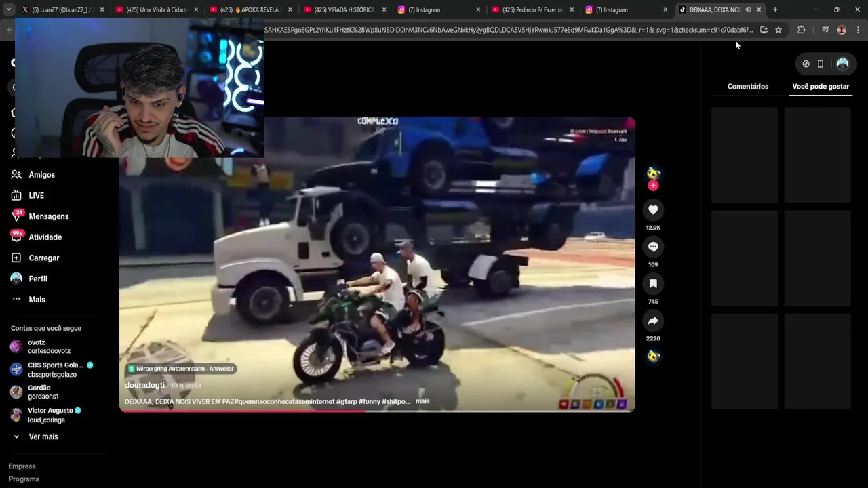Open Chrome profile avatar in toolbar

[x=842, y=30]
